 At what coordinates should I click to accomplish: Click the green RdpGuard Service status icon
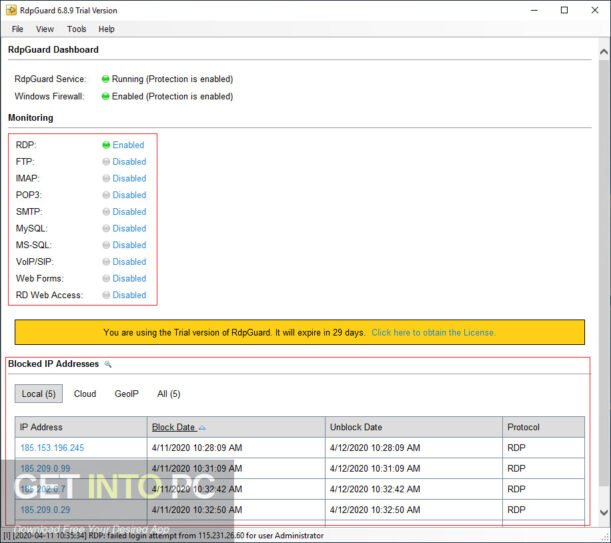tap(105, 79)
